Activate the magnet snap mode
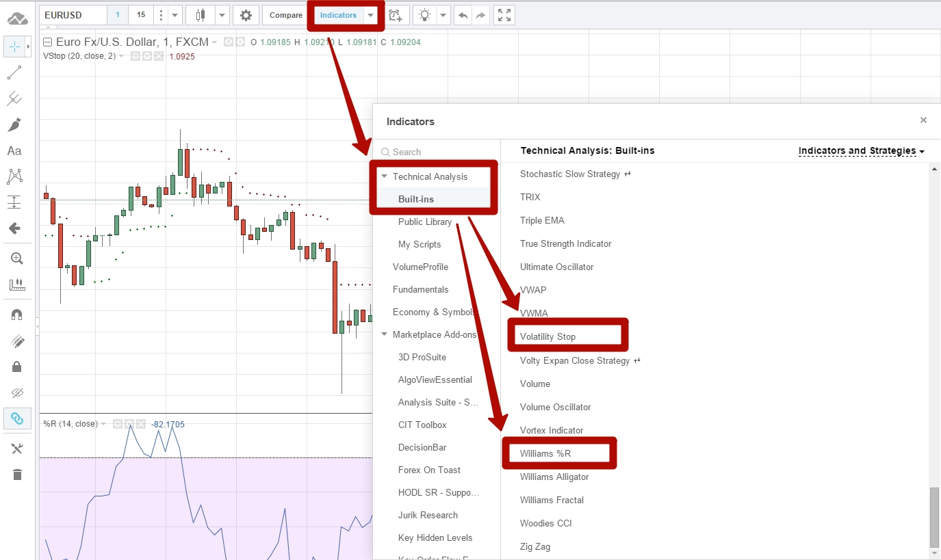This screenshot has height=560, width=941. pyautogui.click(x=17, y=315)
